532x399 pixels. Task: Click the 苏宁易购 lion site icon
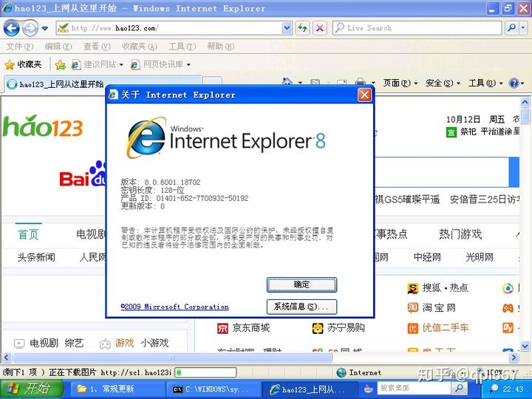tap(318, 328)
